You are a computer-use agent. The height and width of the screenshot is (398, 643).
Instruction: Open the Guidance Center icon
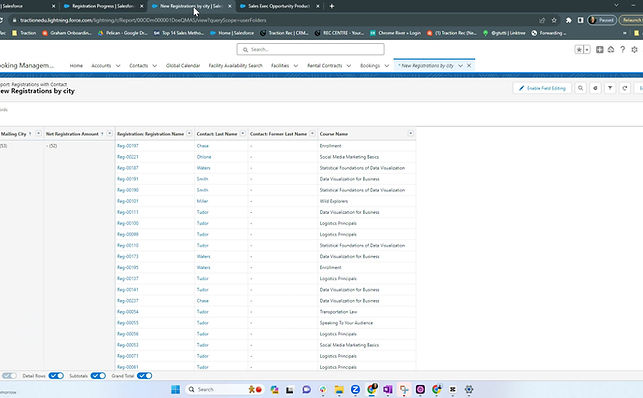click(x=611, y=50)
